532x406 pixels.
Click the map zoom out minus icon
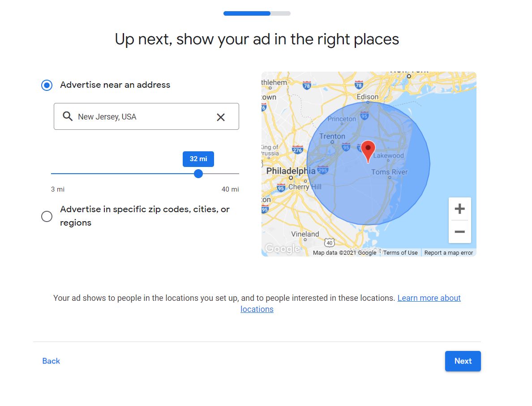tap(459, 232)
